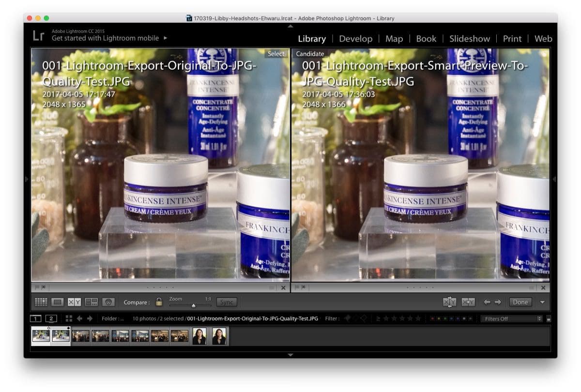Filter by yellow color label

438,318
